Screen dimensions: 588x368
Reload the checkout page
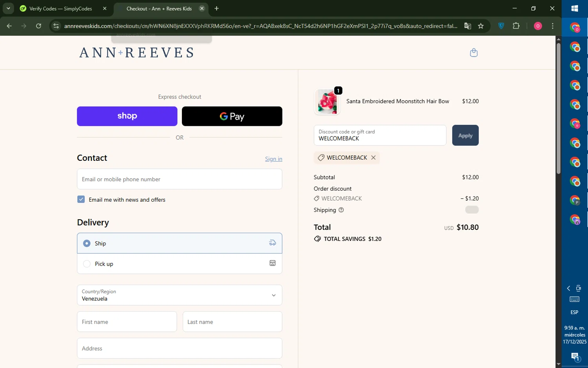point(38,26)
